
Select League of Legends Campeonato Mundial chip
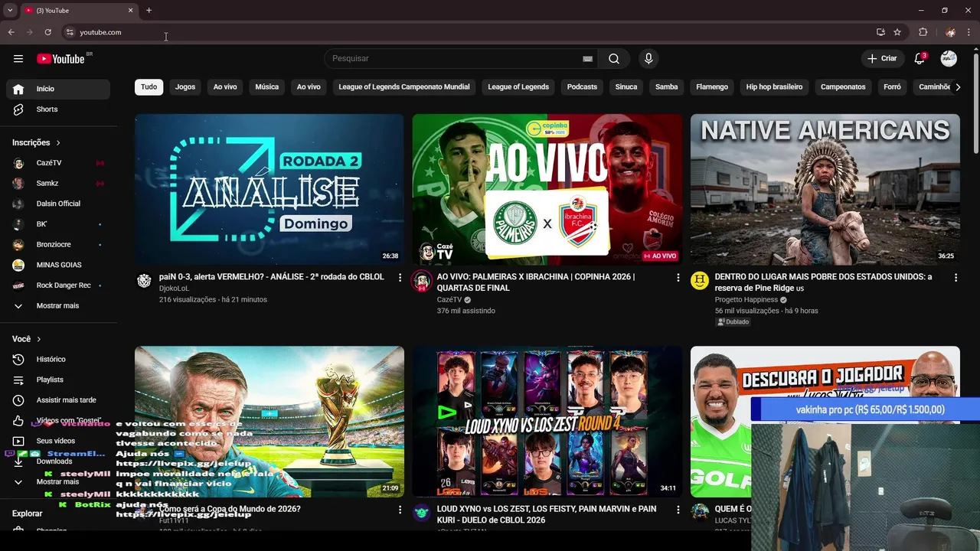pyautogui.click(x=404, y=87)
